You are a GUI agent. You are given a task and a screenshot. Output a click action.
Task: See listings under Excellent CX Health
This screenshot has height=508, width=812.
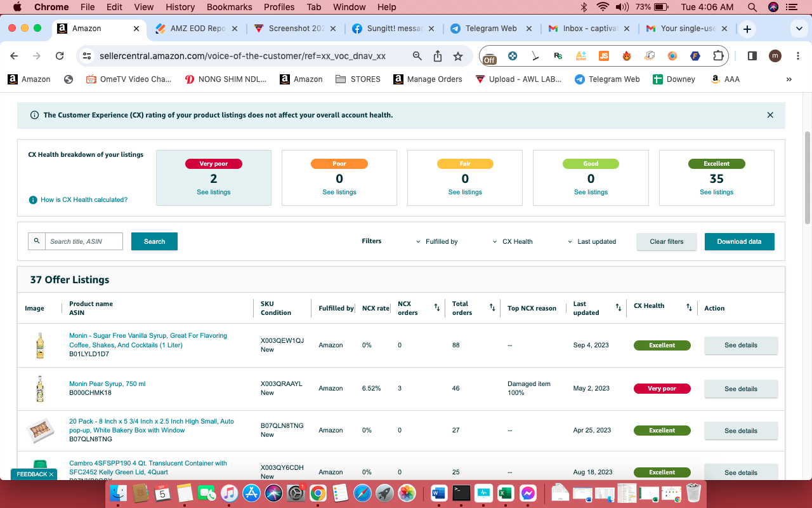click(717, 192)
